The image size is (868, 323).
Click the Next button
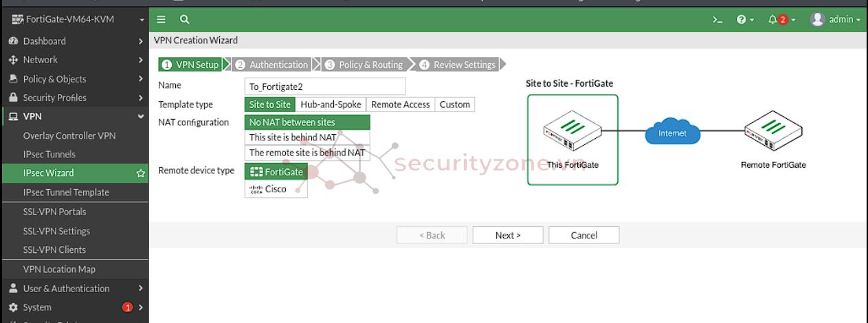(508, 235)
